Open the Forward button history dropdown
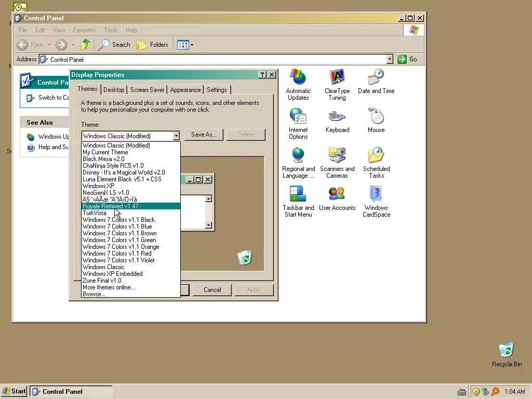 click(x=73, y=45)
